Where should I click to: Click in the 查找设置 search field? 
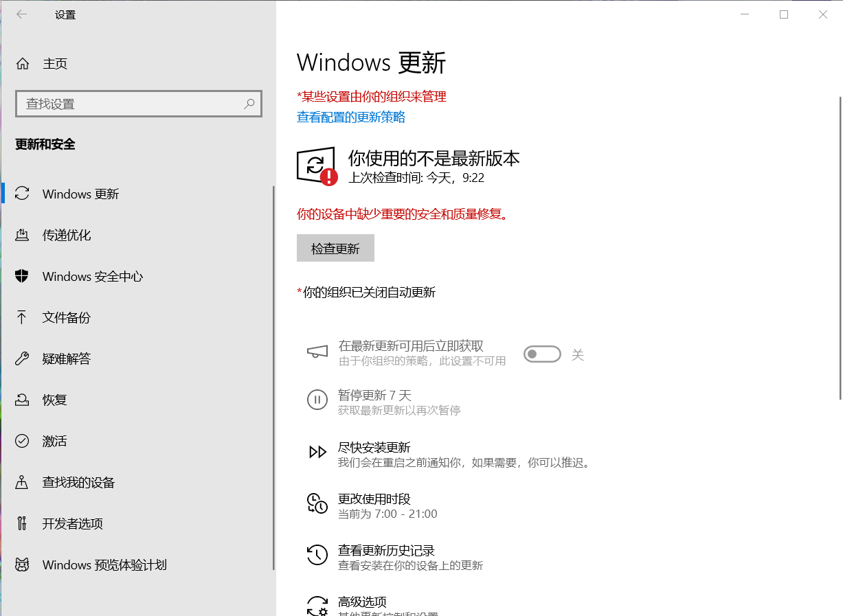pyautogui.click(x=139, y=104)
